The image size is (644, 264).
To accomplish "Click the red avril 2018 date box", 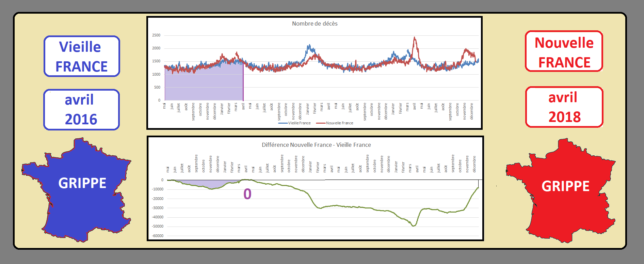I will pos(564,107).
